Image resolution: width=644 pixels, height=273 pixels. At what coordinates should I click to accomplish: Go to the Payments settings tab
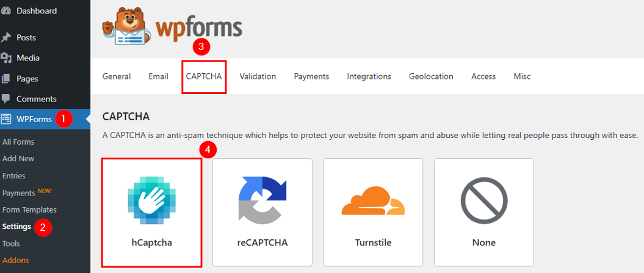[311, 76]
